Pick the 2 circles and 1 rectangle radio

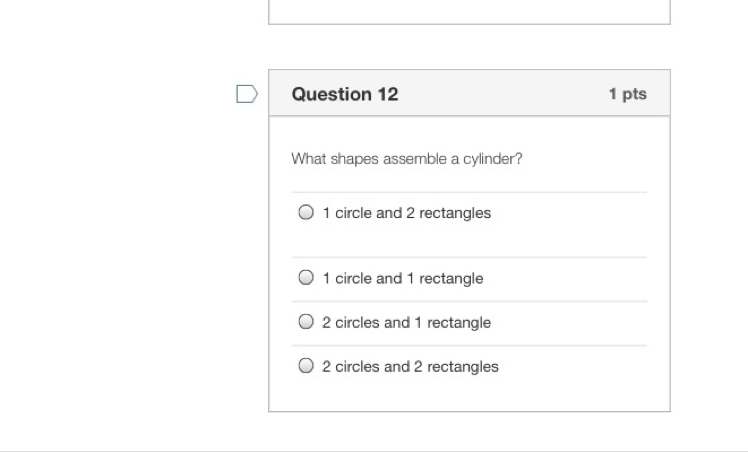click(306, 322)
